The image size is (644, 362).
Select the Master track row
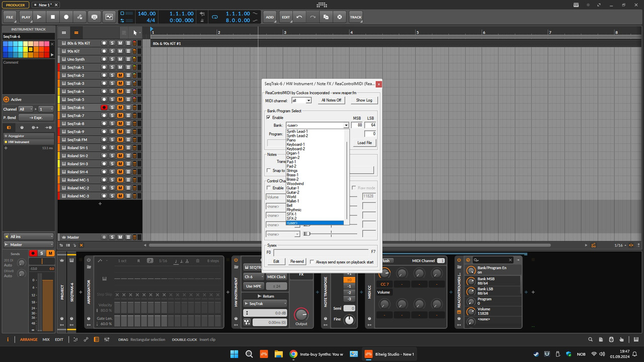(x=73, y=237)
